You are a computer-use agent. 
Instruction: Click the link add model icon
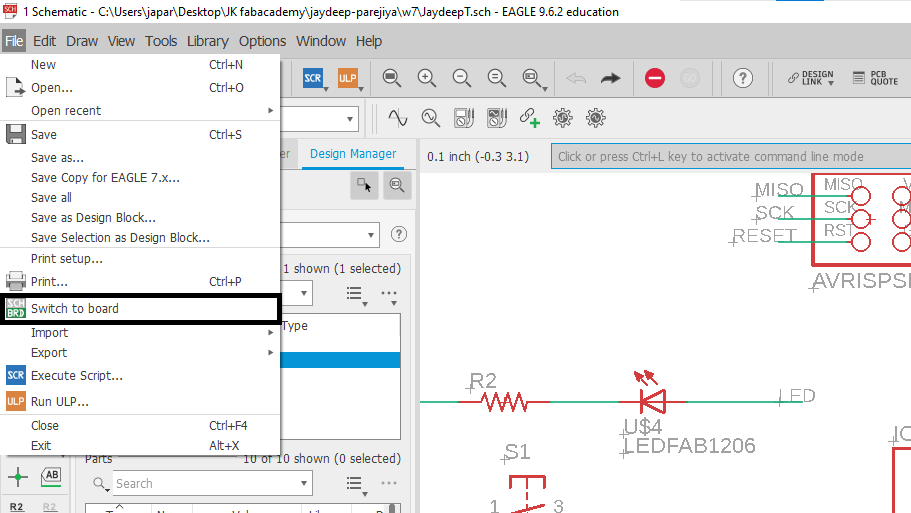click(529, 118)
